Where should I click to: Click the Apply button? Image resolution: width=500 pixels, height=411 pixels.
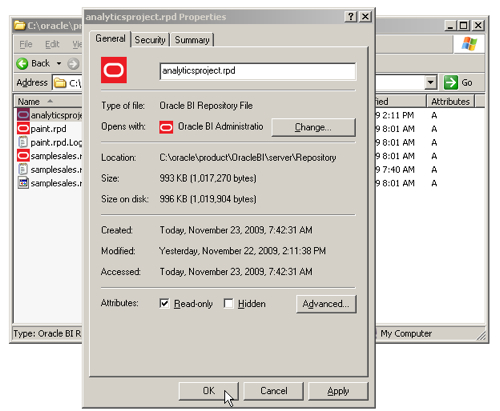[338, 391]
